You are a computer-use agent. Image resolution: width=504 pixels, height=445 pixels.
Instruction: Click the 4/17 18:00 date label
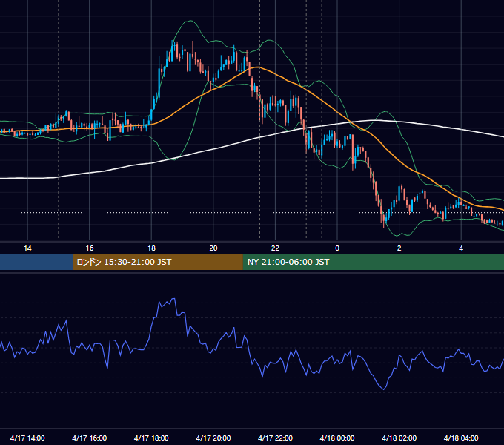(x=151, y=438)
